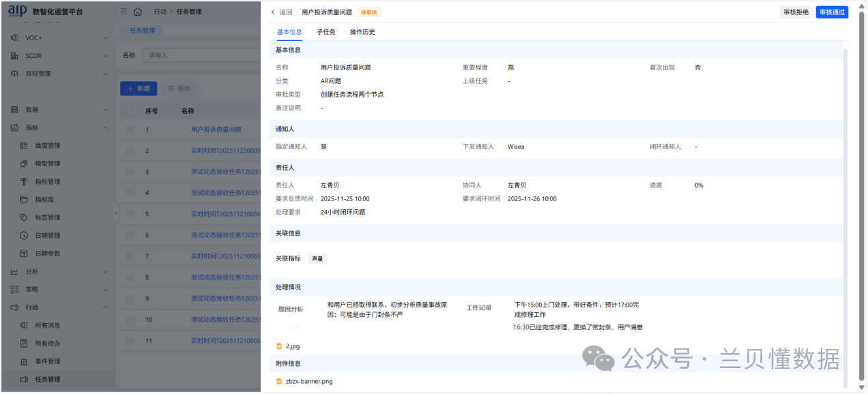Check the checkbox for row 4
Image resolution: width=868 pixels, height=394 pixels.
[x=130, y=193]
